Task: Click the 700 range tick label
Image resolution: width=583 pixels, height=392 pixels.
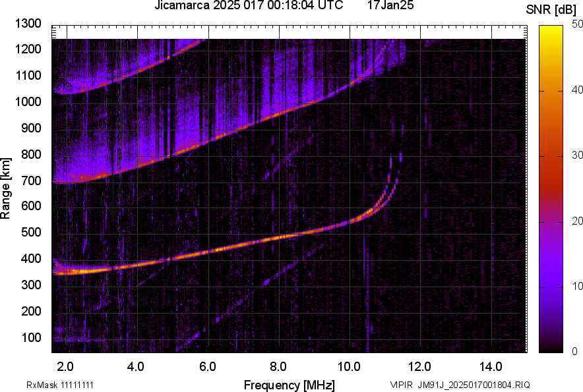Action: [30, 181]
